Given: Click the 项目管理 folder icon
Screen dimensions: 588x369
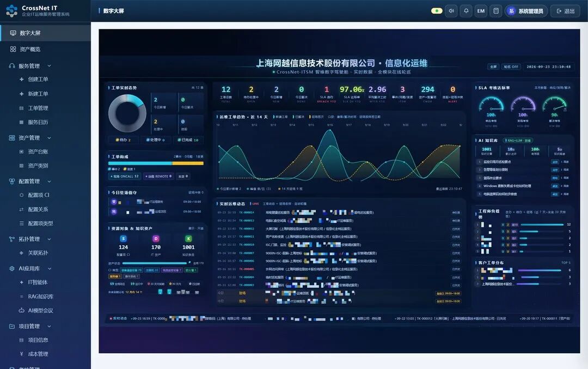Looking at the screenshot, I should coord(12,326).
